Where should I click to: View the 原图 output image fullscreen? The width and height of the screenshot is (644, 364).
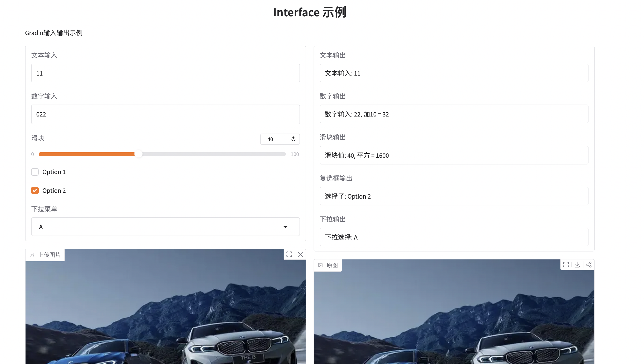click(x=566, y=265)
